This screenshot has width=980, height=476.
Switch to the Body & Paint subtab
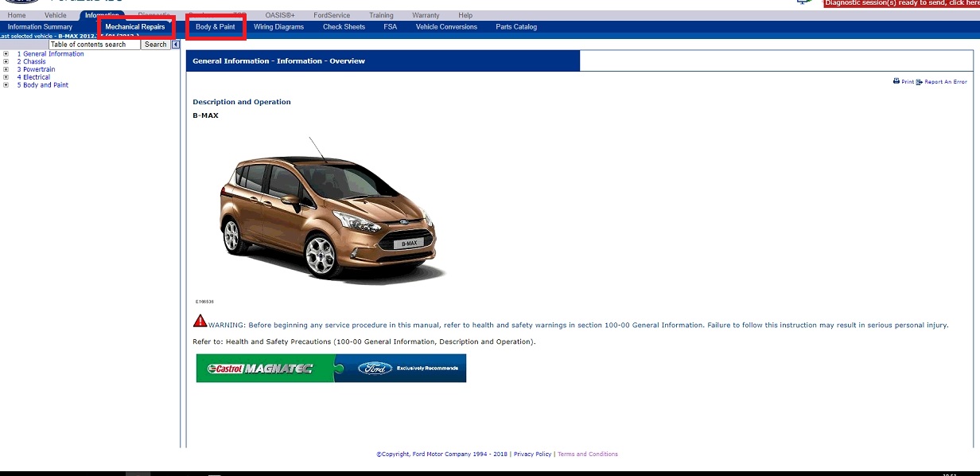point(216,27)
